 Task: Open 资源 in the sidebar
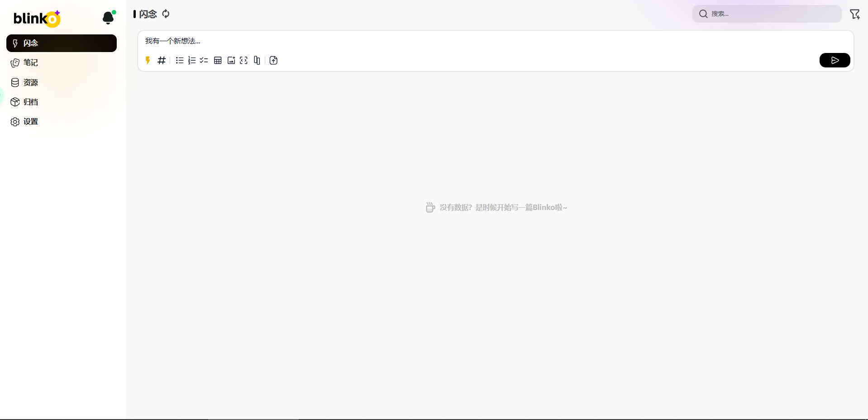coord(62,82)
